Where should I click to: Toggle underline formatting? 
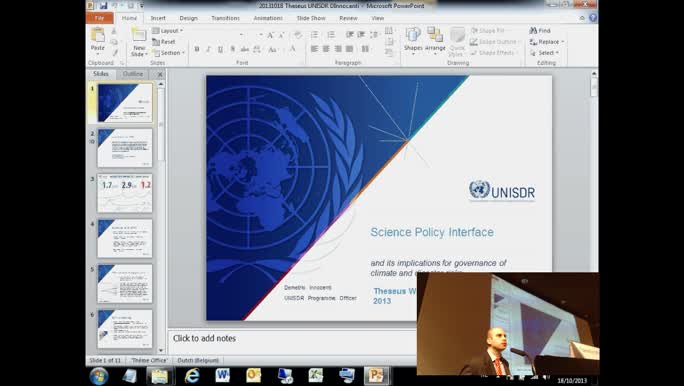pyautogui.click(x=220, y=49)
